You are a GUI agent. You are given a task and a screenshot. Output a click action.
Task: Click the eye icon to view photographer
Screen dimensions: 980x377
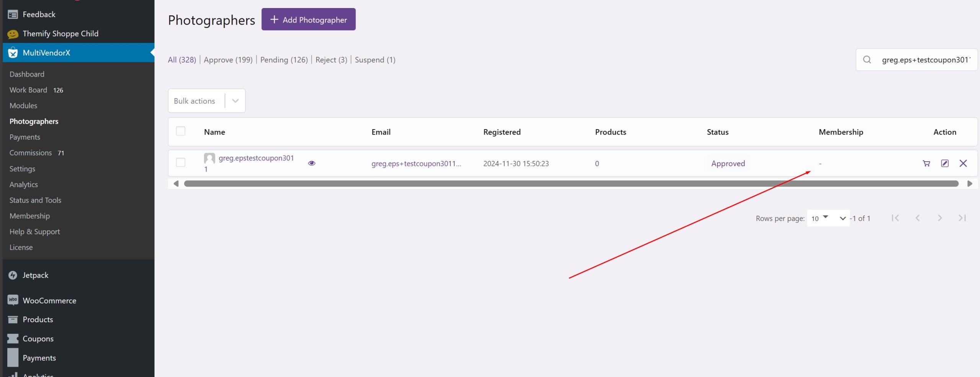pos(312,163)
